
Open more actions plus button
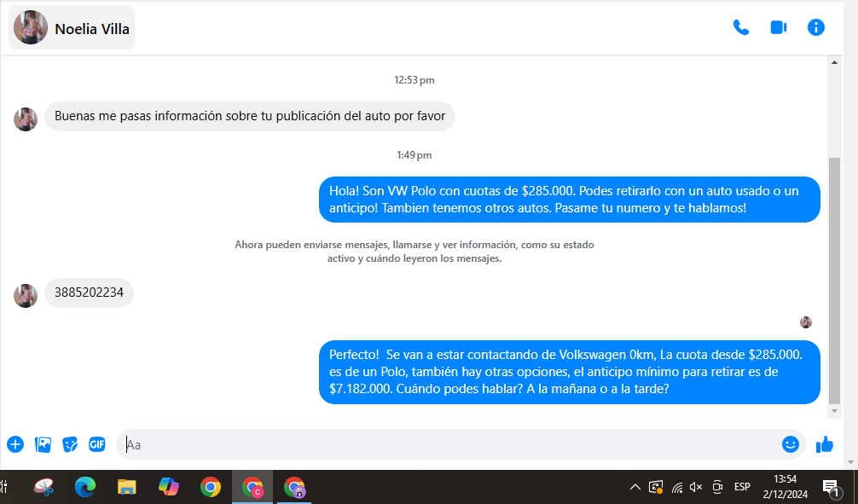coord(15,444)
